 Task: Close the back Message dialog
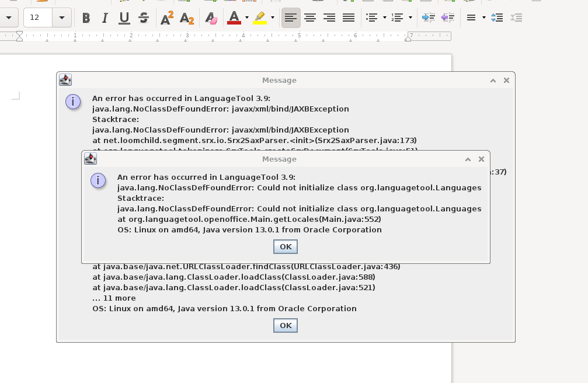[x=507, y=80]
